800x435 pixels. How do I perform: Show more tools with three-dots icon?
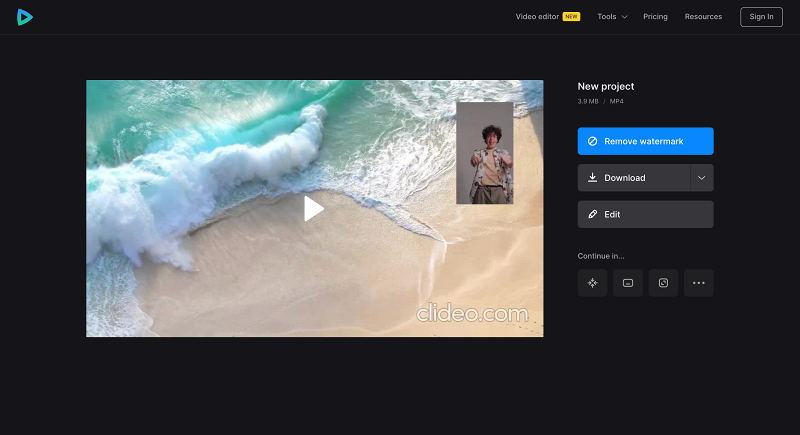pos(699,283)
